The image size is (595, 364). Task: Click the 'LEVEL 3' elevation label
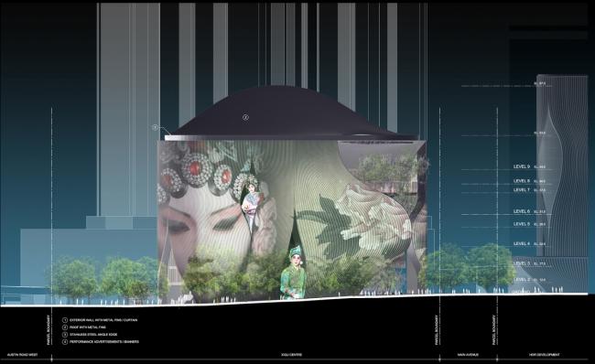tap(522, 263)
